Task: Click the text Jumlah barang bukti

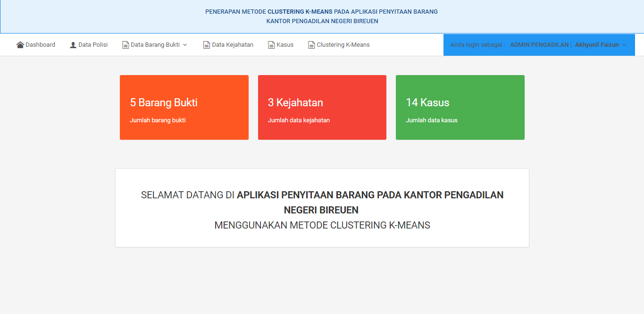Action: coord(158,120)
